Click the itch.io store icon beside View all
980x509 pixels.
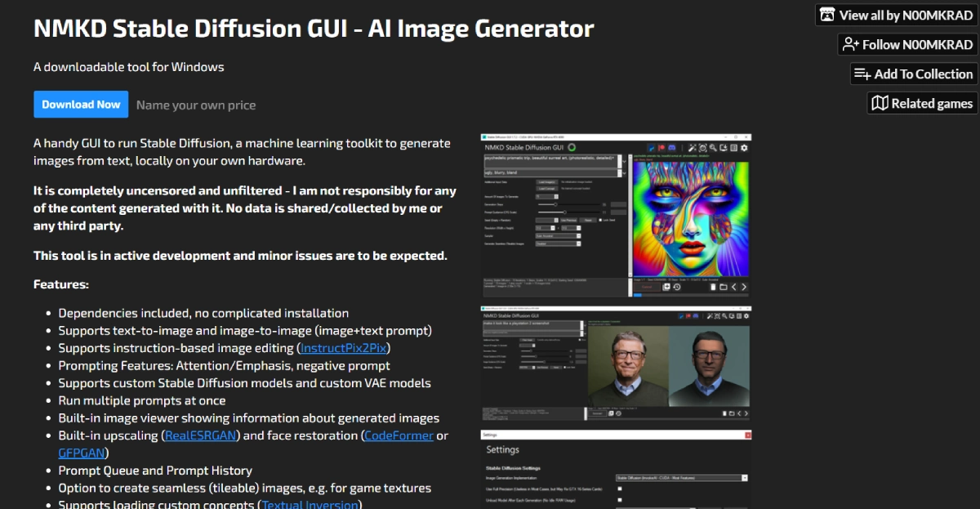pyautogui.click(x=827, y=15)
